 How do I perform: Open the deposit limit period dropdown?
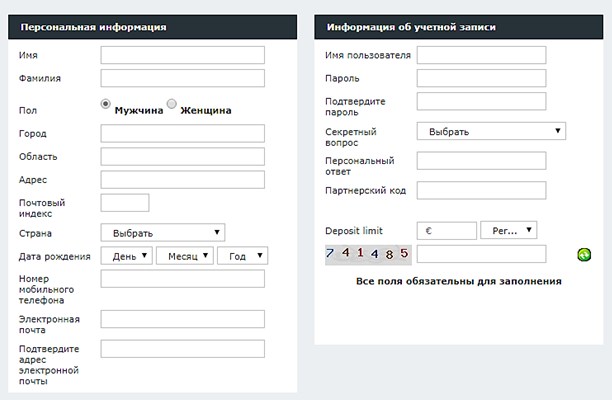point(509,230)
